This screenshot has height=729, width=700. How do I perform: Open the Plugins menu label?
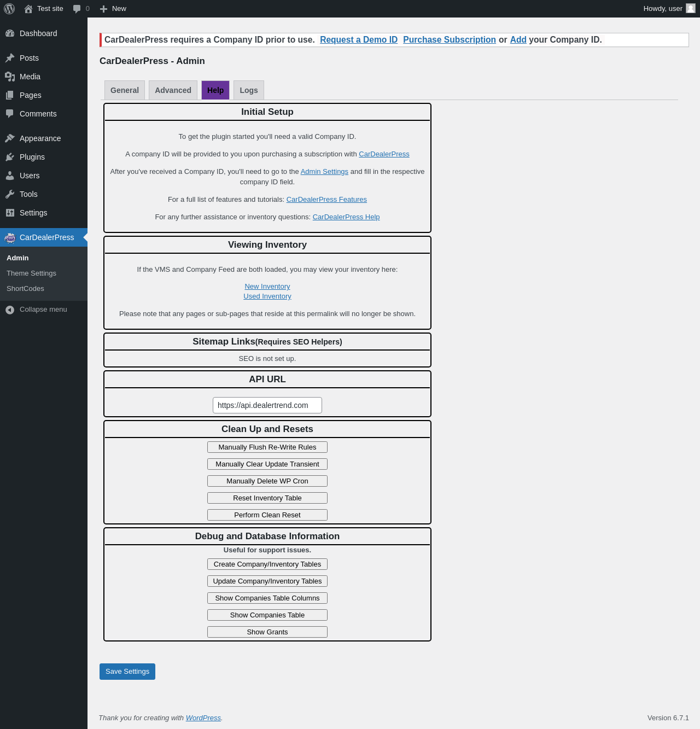tap(32, 157)
